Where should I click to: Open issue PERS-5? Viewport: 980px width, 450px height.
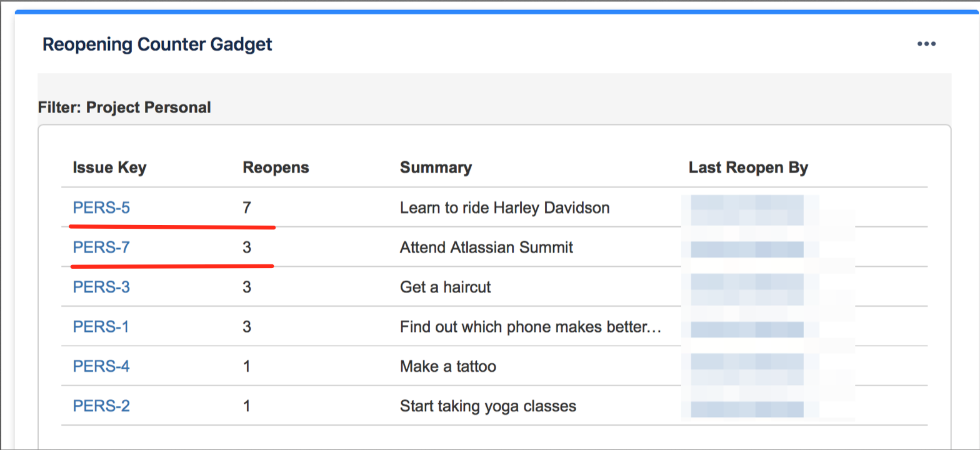point(101,207)
